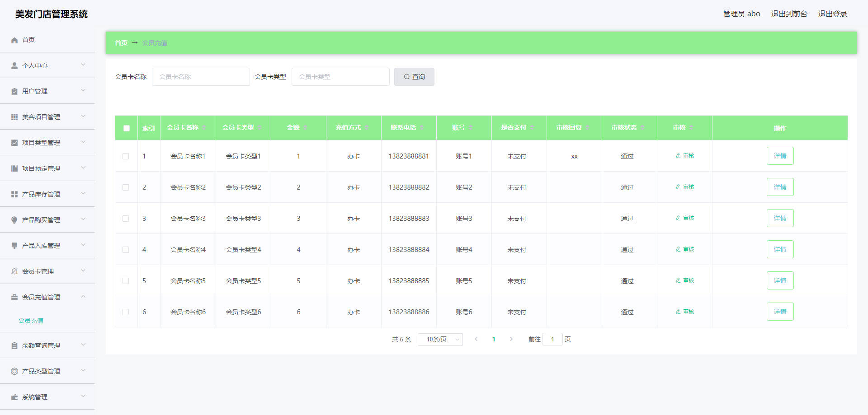The image size is (868, 415).
Task: Expand 美容项目管理 menu chevron
Action: [83, 116]
